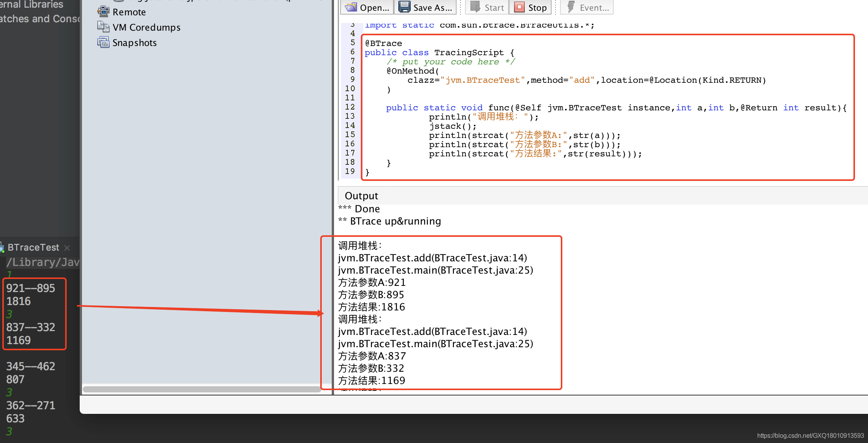868x443 pixels.
Task: Click line number 12 in the gutter
Action: click(350, 107)
